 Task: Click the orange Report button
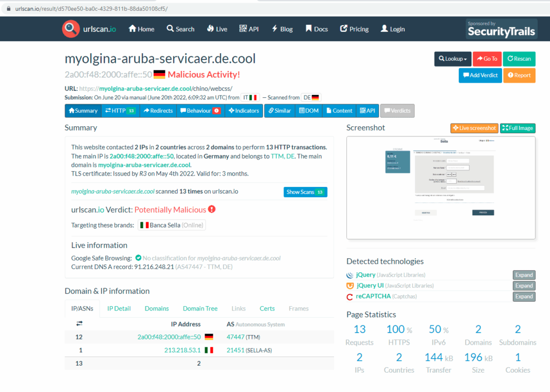pyautogui.click(x=519, y=75)
